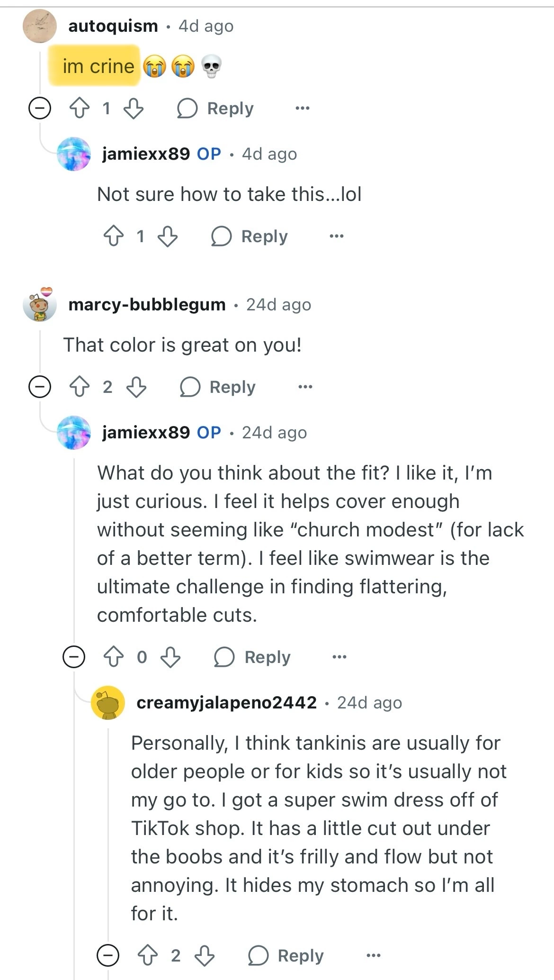Upvote jamiexx89's "Not sure how to take this" reply
554x980 pixels.
tap(113, 236)
